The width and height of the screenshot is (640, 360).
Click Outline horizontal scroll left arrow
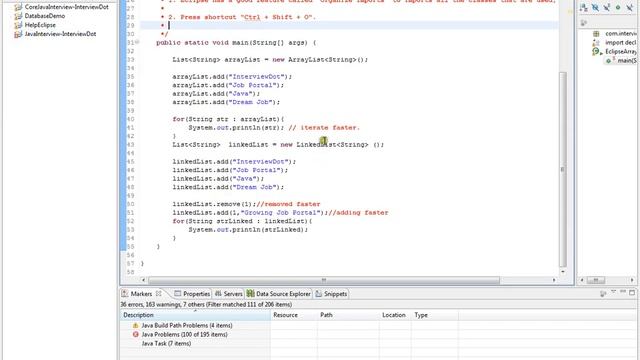pos(582,280)
